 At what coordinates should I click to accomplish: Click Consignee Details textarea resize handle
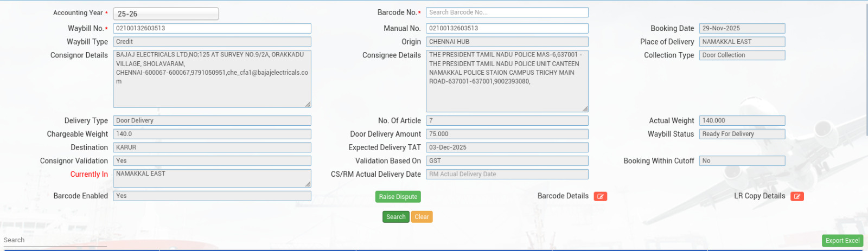point(585,108)
